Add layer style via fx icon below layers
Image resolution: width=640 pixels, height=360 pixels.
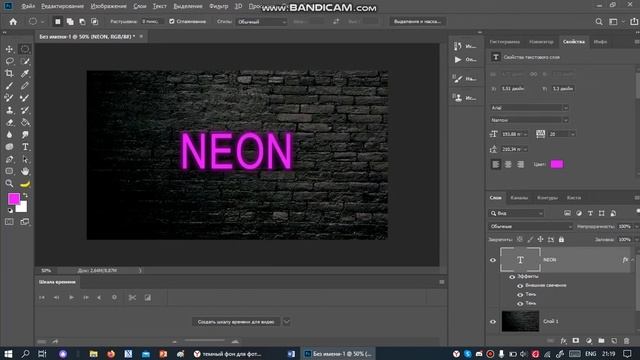pyautogui.click(x=563, y=341)
